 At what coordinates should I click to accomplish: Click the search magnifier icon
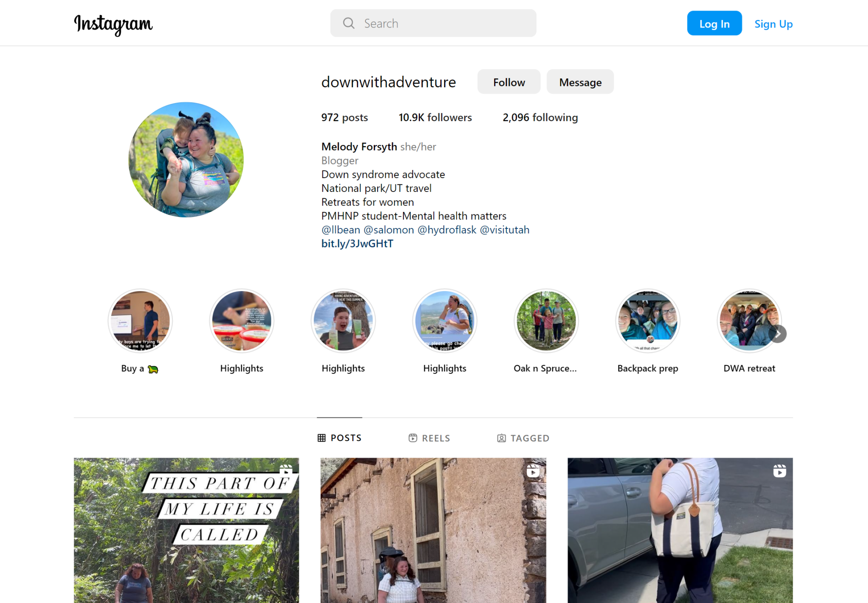pos(348,23)
